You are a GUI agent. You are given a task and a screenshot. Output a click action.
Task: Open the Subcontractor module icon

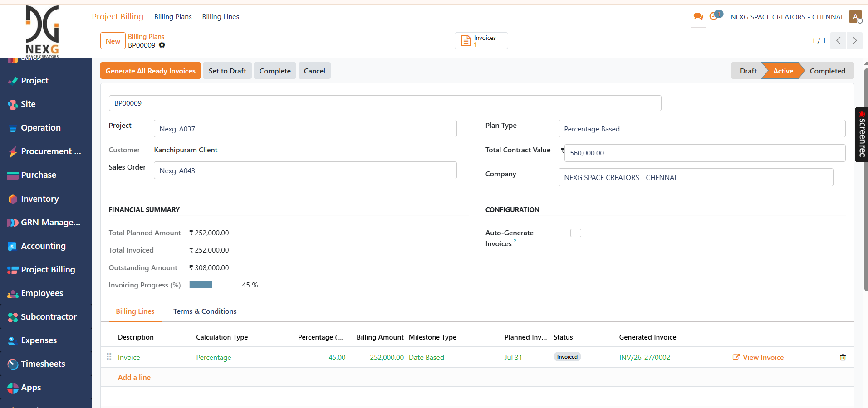(13, 317)
